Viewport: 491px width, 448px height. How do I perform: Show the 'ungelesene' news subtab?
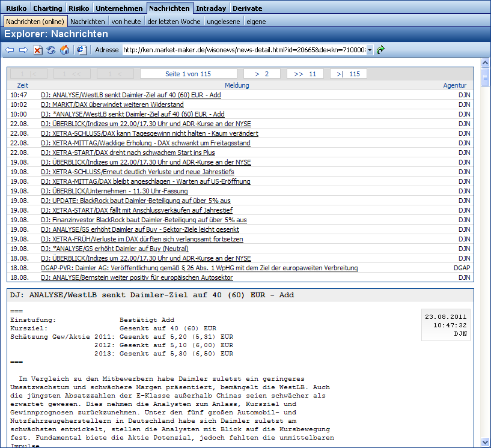[224, 22]
